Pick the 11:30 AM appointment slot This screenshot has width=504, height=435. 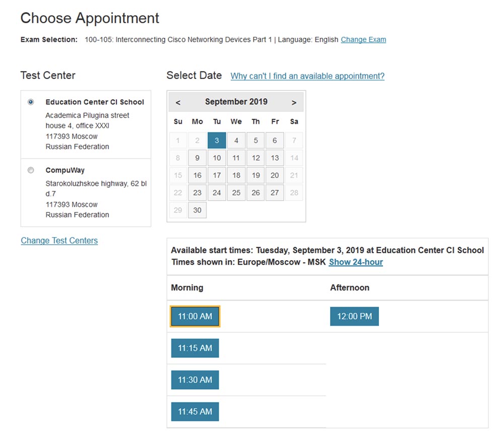pos(195,380)
